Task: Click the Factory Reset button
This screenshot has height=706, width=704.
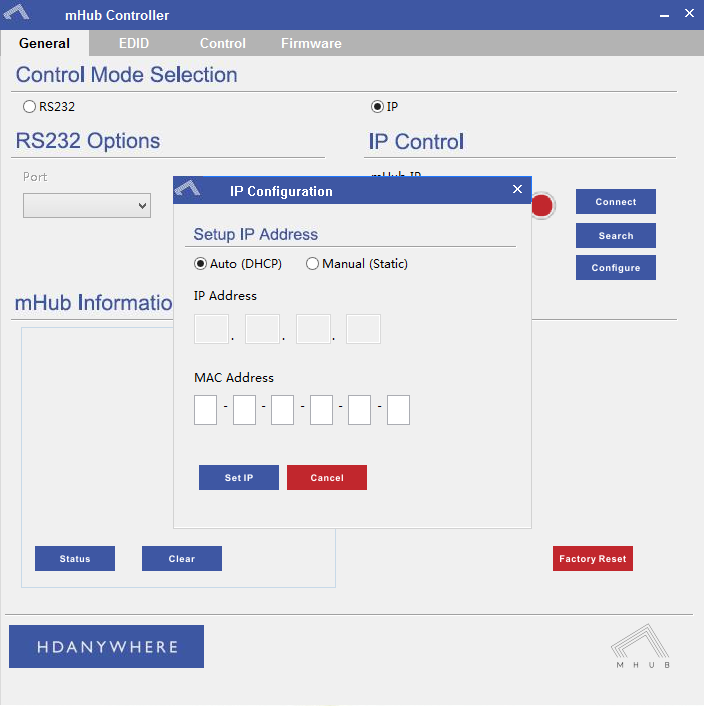Action: (593, 558)
